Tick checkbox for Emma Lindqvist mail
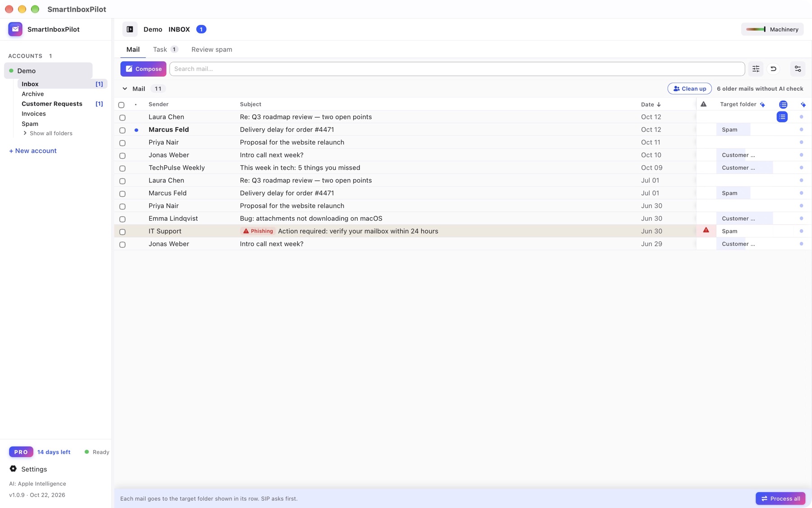The width and height of the screenshot is (812, 508). (x=122, y=219)
